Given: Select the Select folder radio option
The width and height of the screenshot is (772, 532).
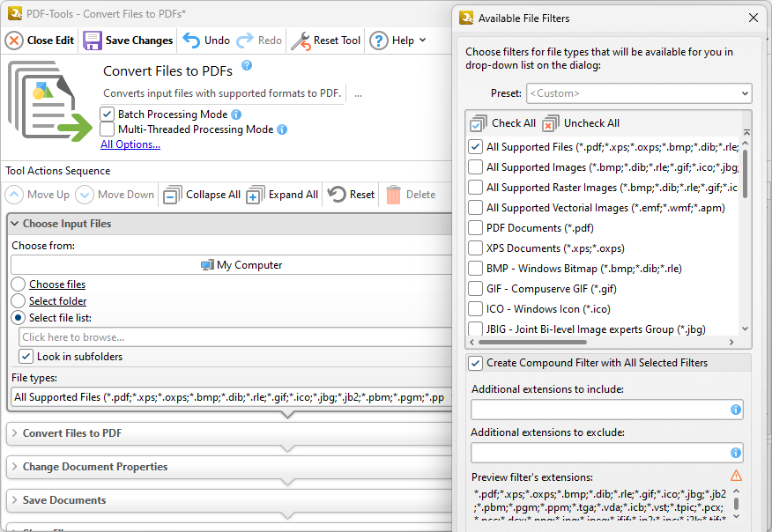Looking at the screenshot, I should pos(19,301).
